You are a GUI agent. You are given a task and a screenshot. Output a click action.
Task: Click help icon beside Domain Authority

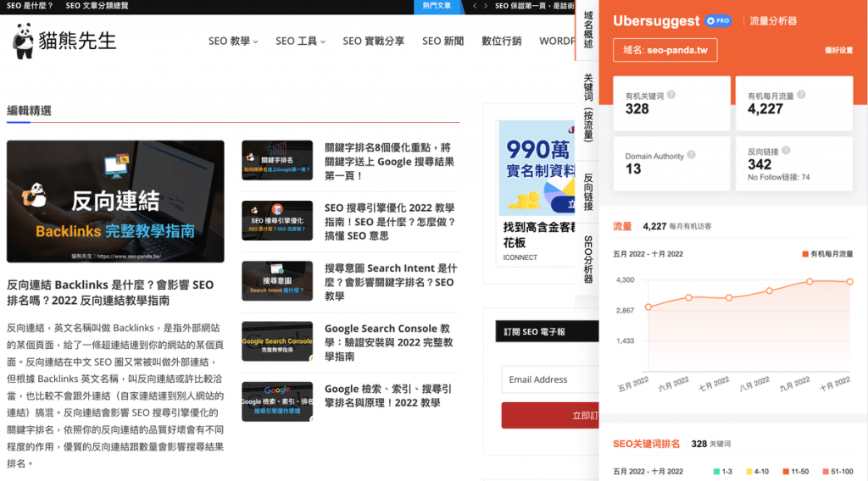(x=691, y=155)
